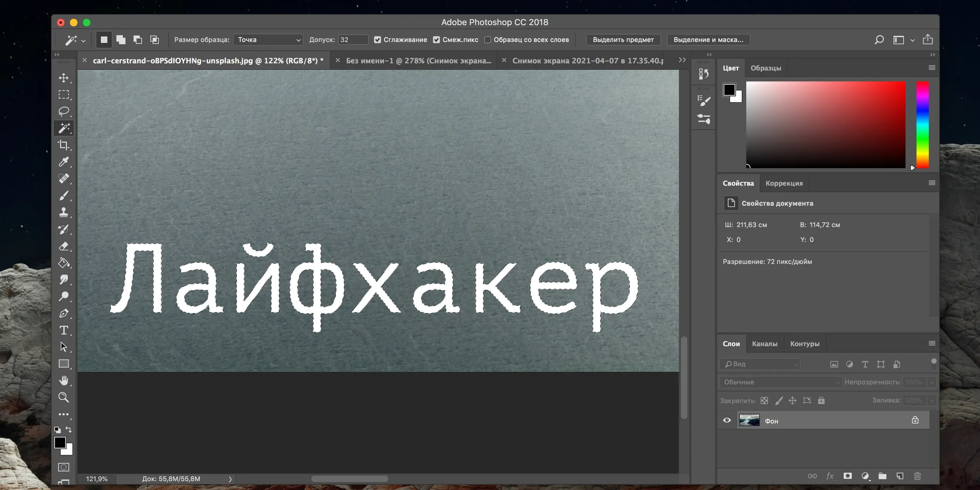Uncheck the Смеж.пикс option
This screenshot has height=490, width=980.
pyautogui.click(x=436, y=40)
